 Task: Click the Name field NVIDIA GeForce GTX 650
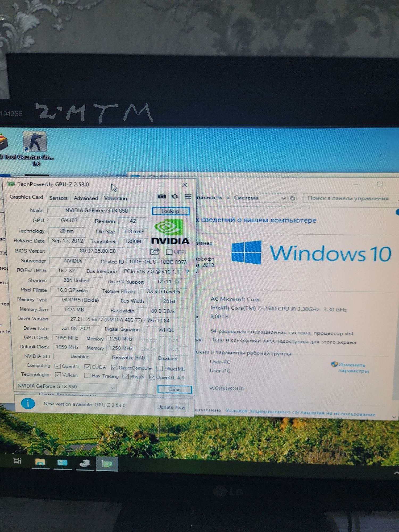97,210
